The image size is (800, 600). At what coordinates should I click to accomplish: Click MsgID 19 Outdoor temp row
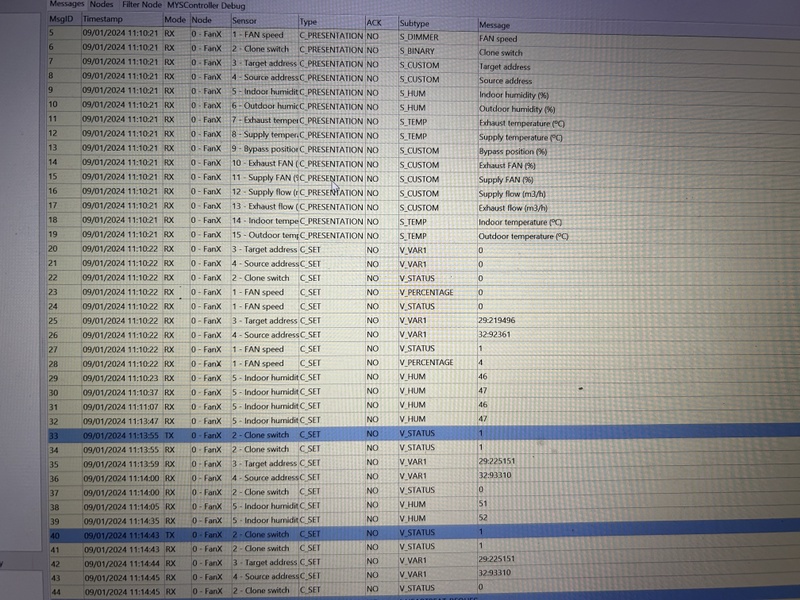click(423, 235)
